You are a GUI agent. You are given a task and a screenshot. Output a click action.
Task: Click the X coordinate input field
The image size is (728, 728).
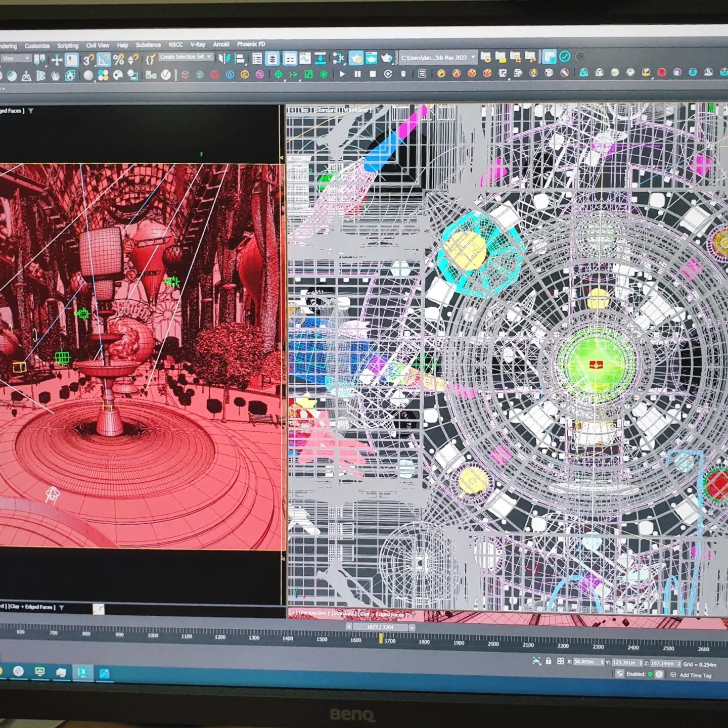585,662
